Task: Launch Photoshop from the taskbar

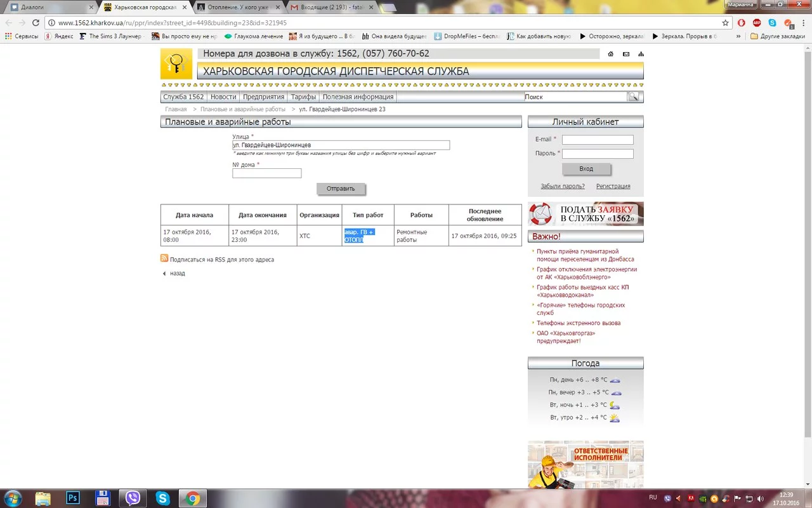Action: coord(73,498)
